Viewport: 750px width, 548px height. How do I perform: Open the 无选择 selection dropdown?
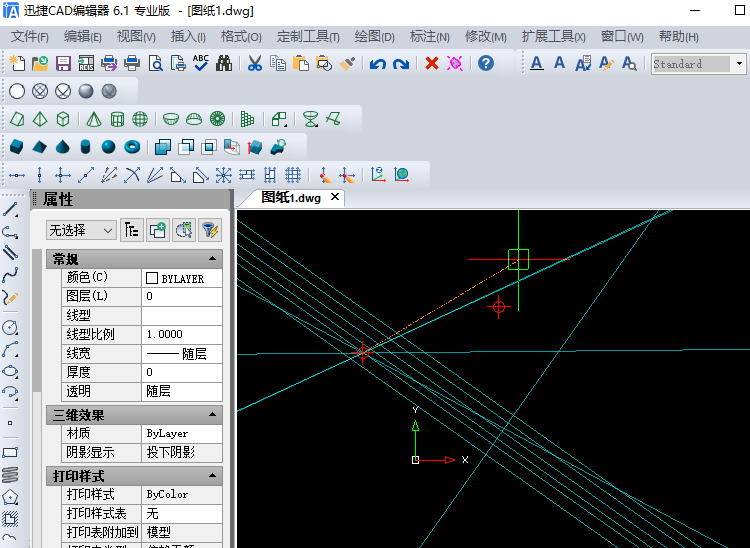pos(81,230)
